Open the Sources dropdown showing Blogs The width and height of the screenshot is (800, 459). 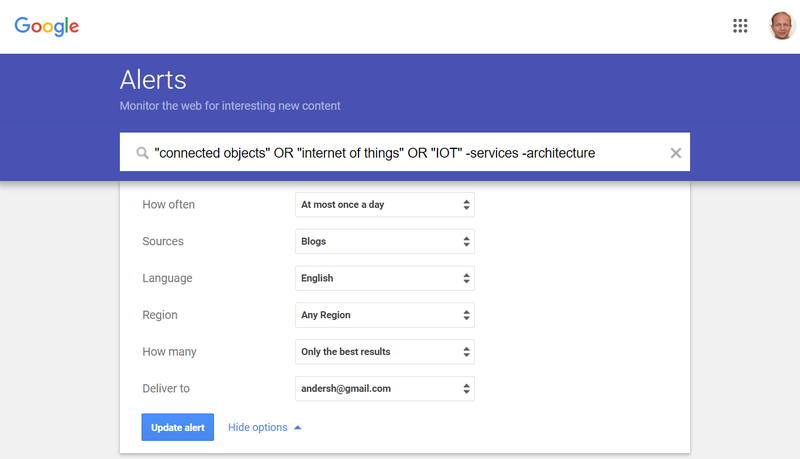point(385,241)
